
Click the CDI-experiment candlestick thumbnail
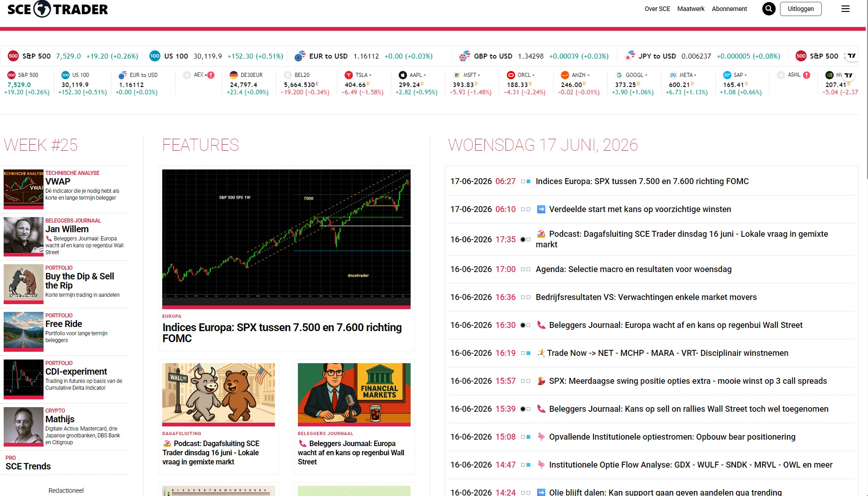[x=23, y=378]
